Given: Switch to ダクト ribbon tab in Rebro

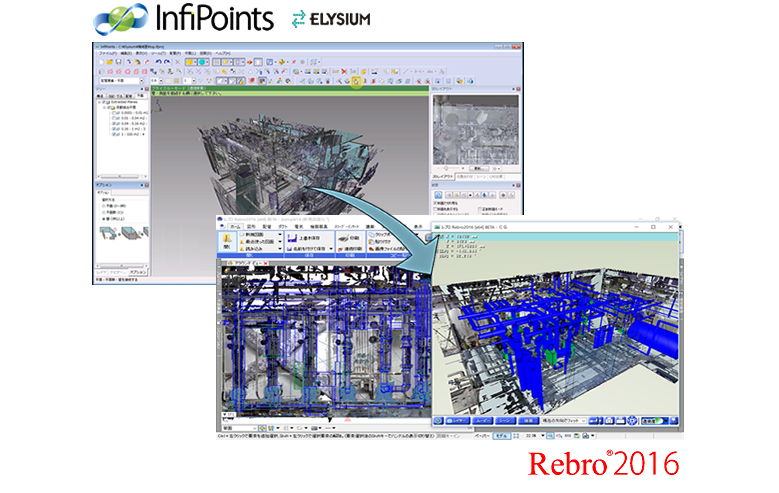Looking at the screenshot, I should [283, 227].
